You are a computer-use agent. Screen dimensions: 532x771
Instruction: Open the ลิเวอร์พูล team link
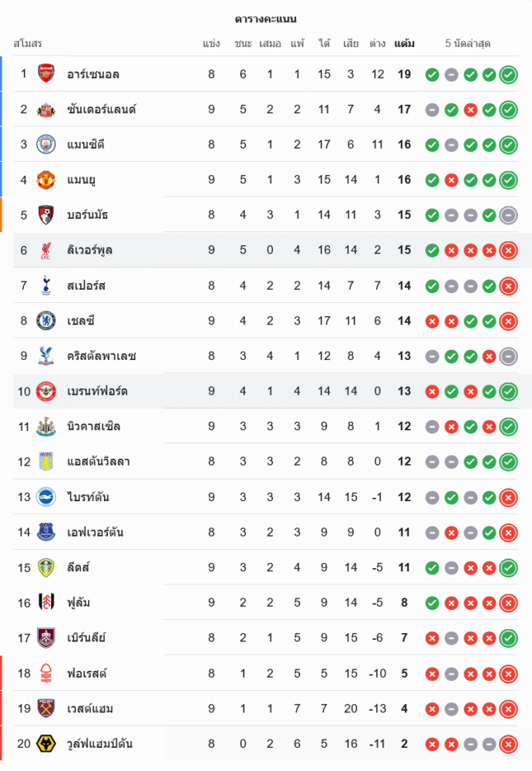click(90, 251)
